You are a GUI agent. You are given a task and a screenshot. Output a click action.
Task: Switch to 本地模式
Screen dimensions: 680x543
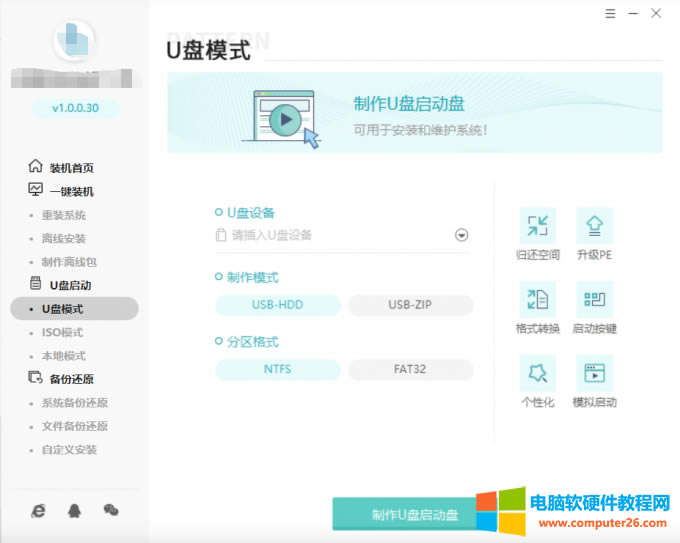(64, 356)
